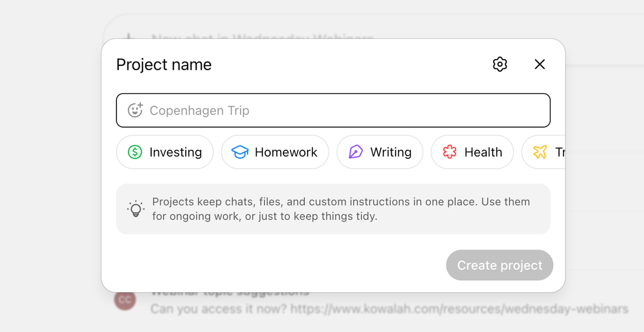The image size is (644, 332).
Task: Click the red flower icon on Health chip
Action: click(450, 152)
